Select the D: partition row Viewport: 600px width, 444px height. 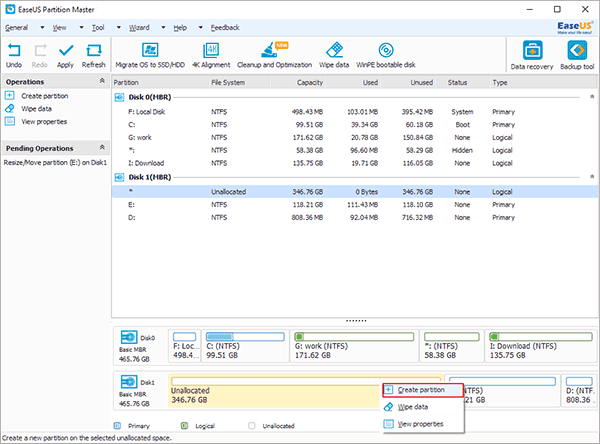pos(355,217)
